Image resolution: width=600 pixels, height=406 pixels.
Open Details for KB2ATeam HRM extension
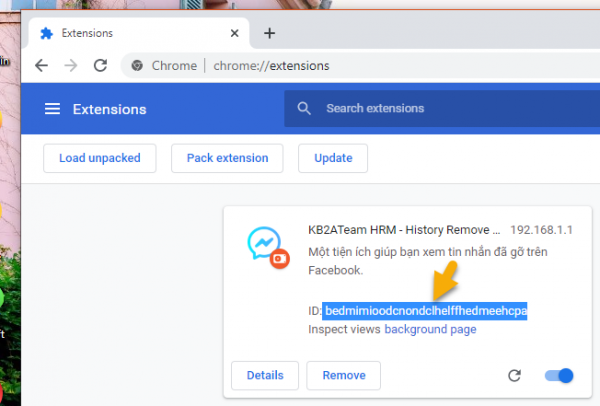coord(265,375)
